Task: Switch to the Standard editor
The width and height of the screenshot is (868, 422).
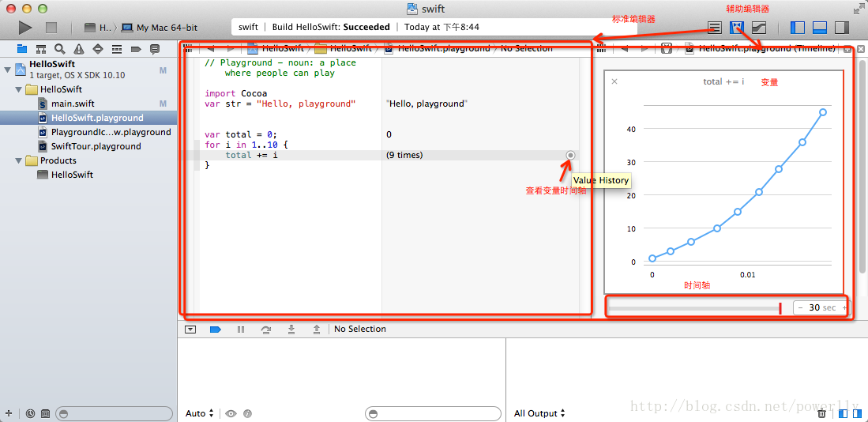Action: click(x=715, y=27)
